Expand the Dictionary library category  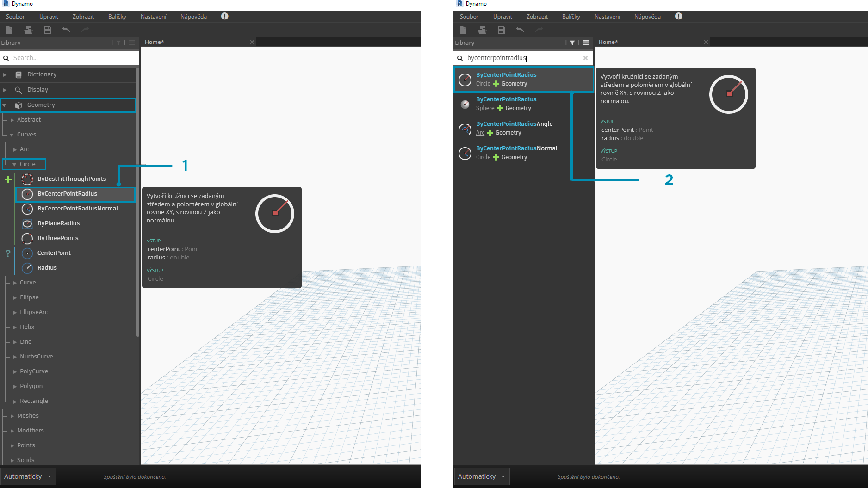point(5,74)
